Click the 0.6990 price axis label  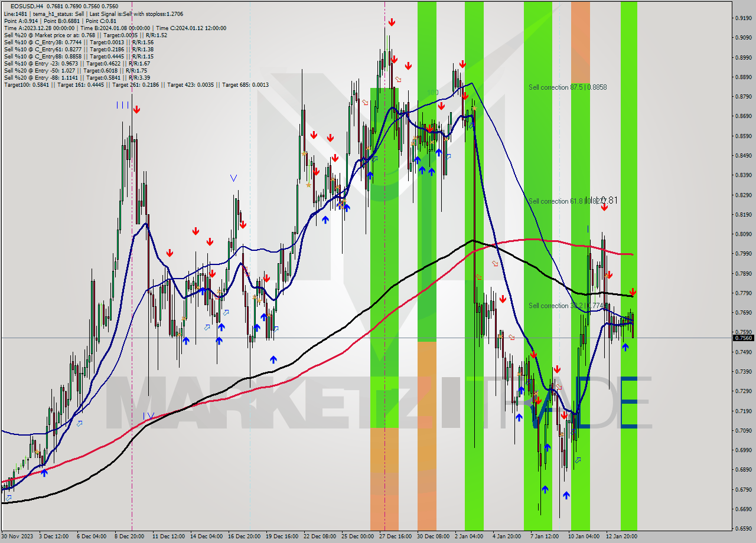click(743, 450)
